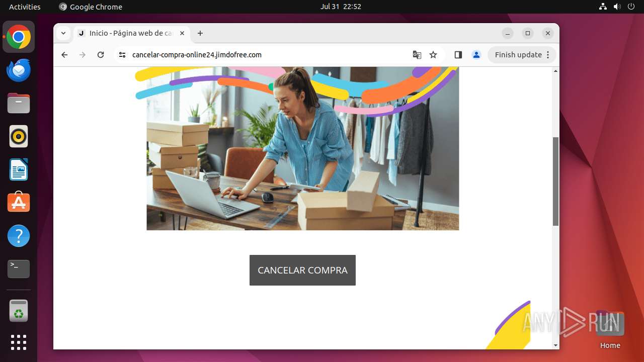
Task: Click Finish update button
Action: click(518, 55)
